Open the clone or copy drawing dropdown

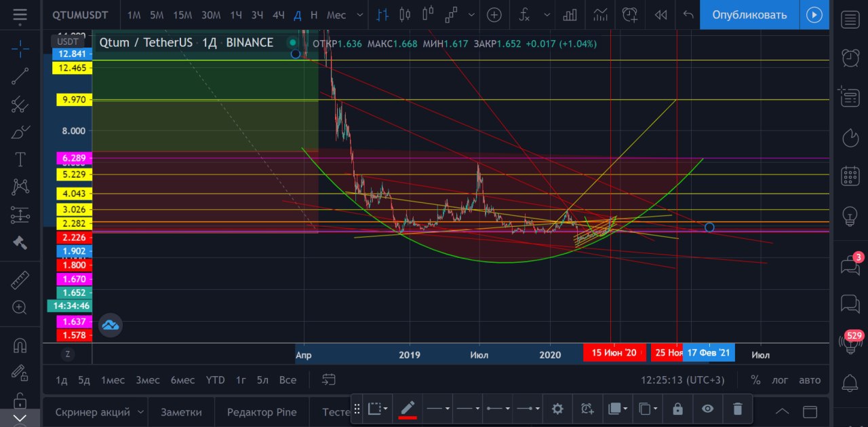[648, 409]
